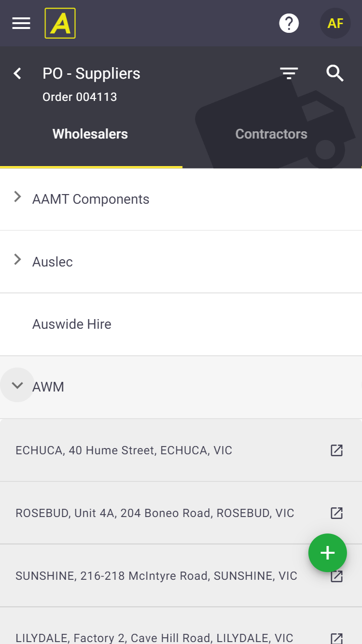Choose the ROSEBUD Boneo Road branch
362x644 pixels.
pos(155,513)
